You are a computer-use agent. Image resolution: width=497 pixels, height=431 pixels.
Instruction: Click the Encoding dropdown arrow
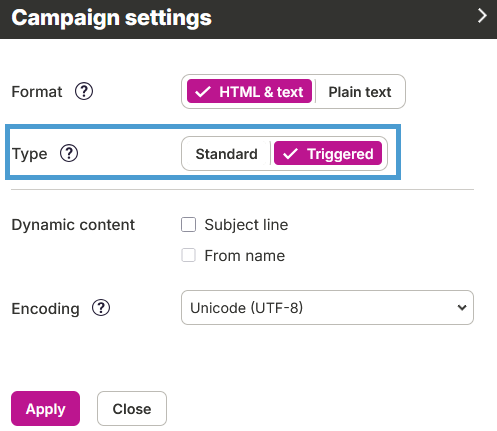462,307
